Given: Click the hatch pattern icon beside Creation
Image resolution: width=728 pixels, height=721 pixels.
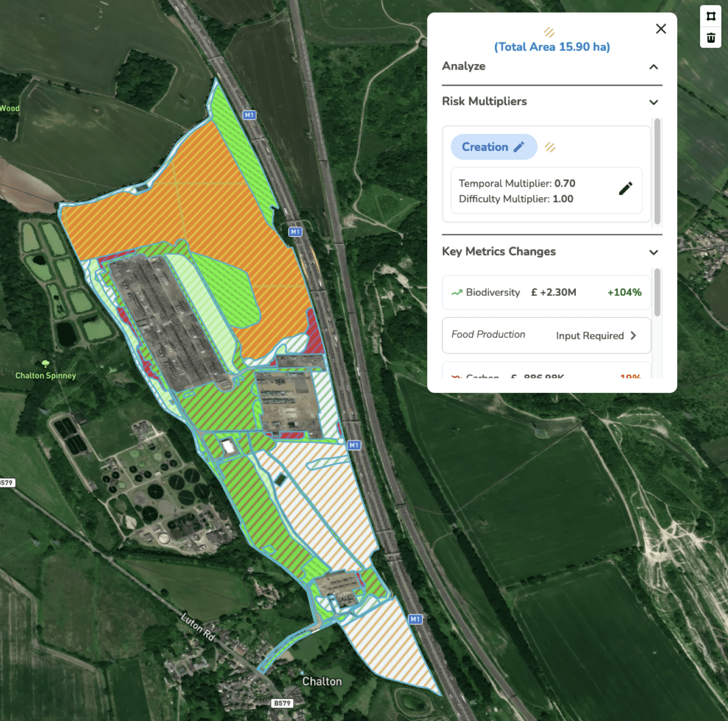Looking at the screenshot, I should (550, 147).
